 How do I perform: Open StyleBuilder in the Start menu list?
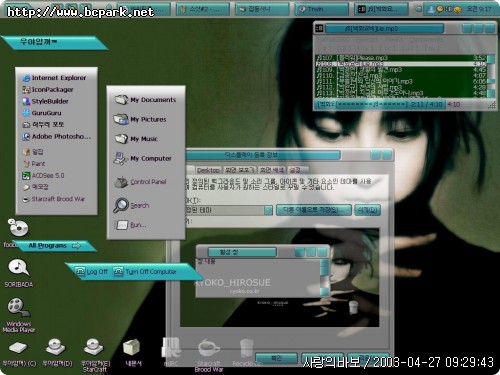pyautogui.click(x=45, y=101)
